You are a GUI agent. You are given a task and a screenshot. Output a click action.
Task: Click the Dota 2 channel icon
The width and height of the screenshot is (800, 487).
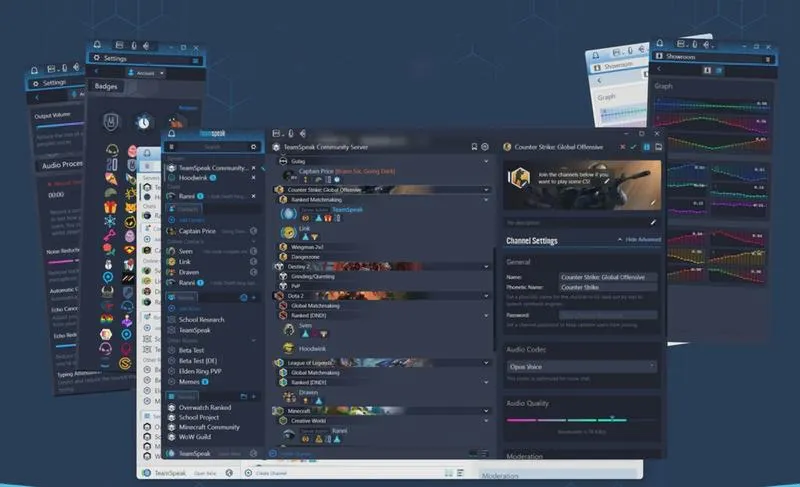pos(279,296)
